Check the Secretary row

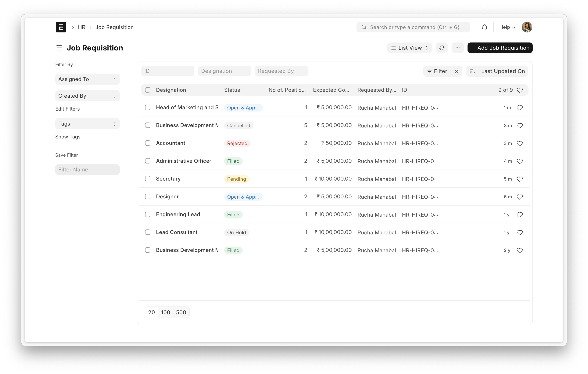click(148, 179)
